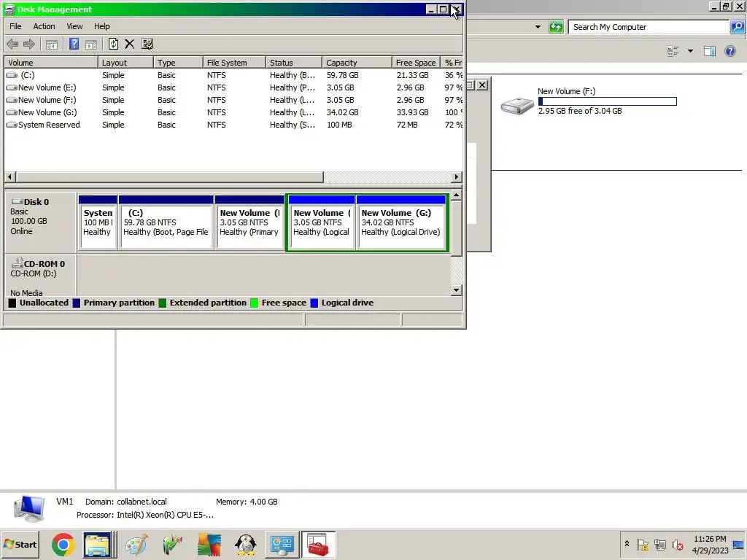The image size is (747, 560).
Task: Toggle the preview pane icon in Explorer
Action: pyautogui.click(x=710, y=51)
